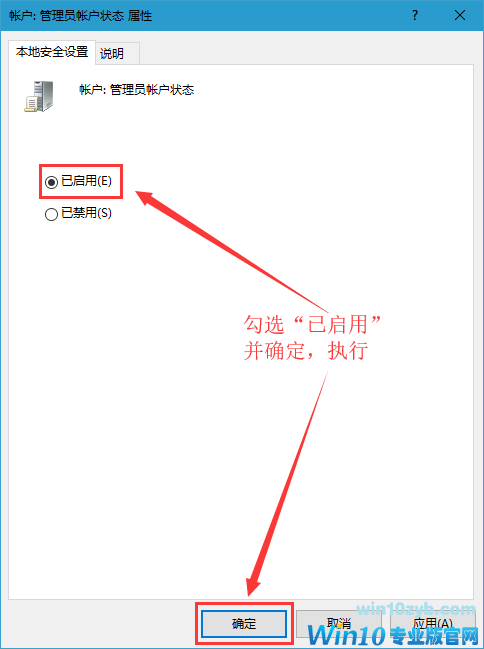This screenshot has width=484, height=649.
Task: Click the 已启用(E) option label text
Action: (x=87, y=181)
